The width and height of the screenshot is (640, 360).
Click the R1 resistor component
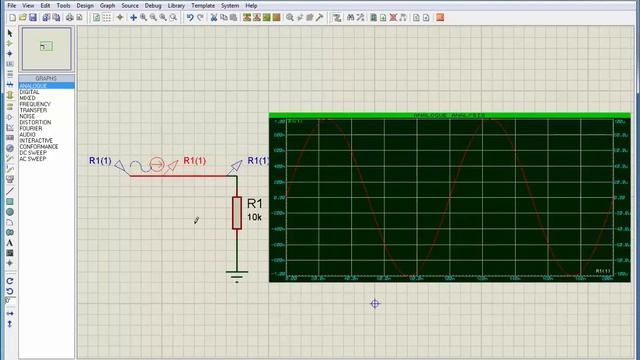(x=237, y=213)
